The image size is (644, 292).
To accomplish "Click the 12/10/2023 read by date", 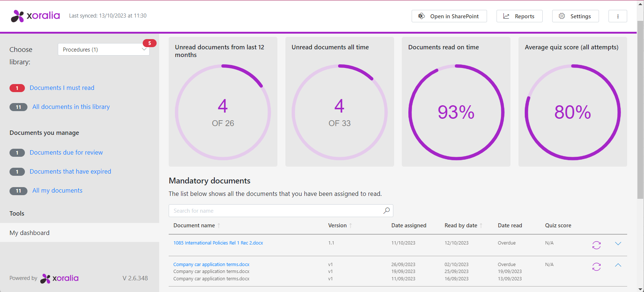I will (x=456, y=243).
